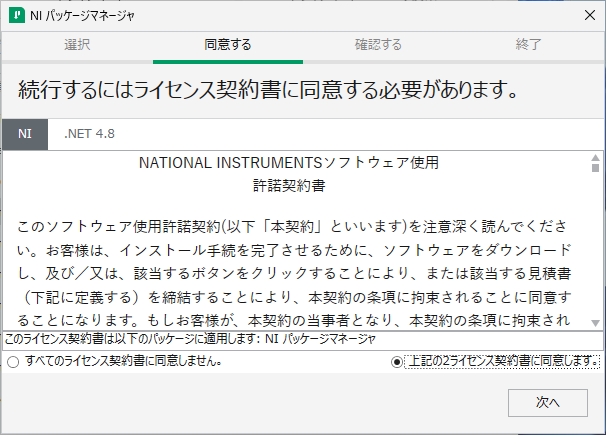Image resolution: width=606 pixels, height=435 pixels.
Task: Close the NI パッケージマネージャ window
Action: 590,15
